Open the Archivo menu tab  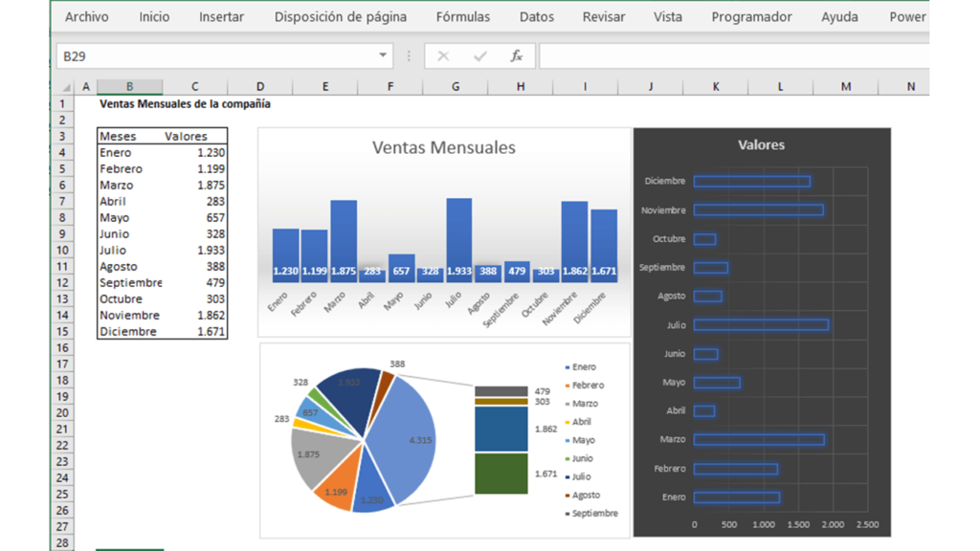86,17
